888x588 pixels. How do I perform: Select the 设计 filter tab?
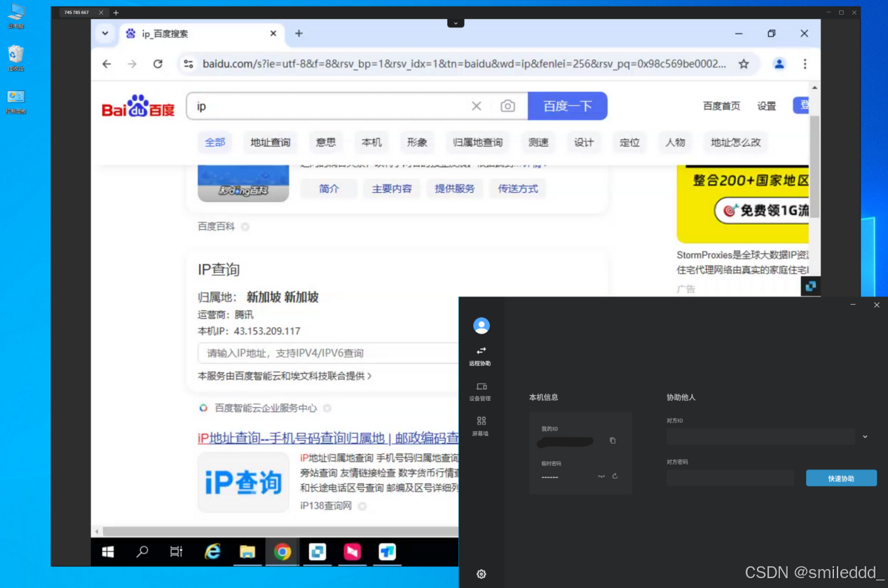584,142
